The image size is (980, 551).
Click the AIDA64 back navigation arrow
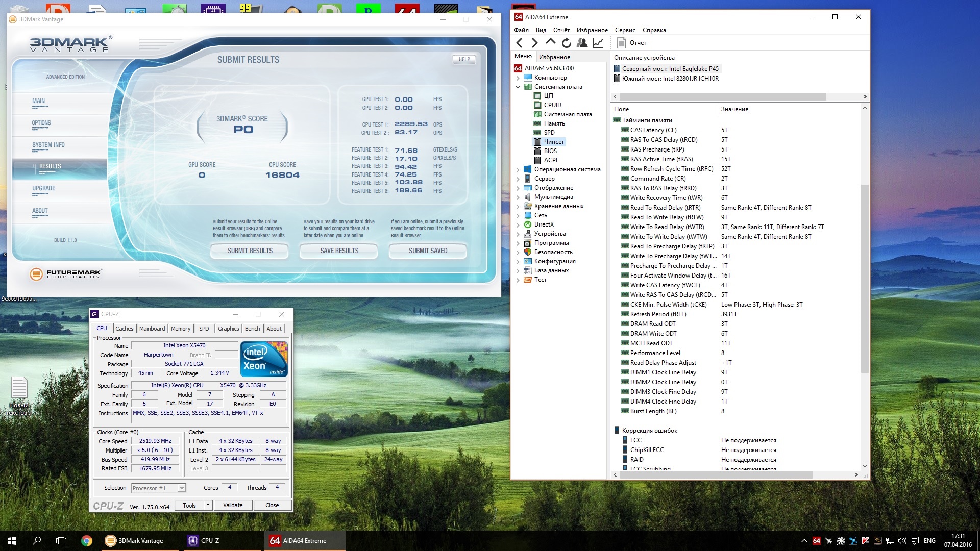(x=520, y=43)
